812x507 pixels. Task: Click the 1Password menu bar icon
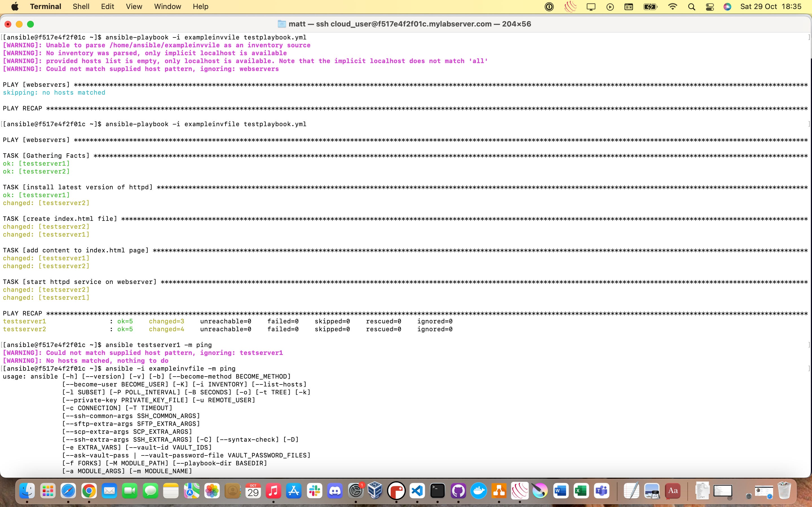click(549, 7)
